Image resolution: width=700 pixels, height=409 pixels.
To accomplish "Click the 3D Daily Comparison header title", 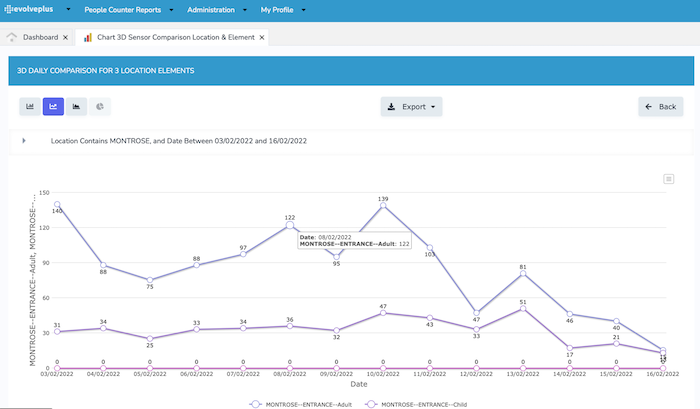I will coord(105,71).
